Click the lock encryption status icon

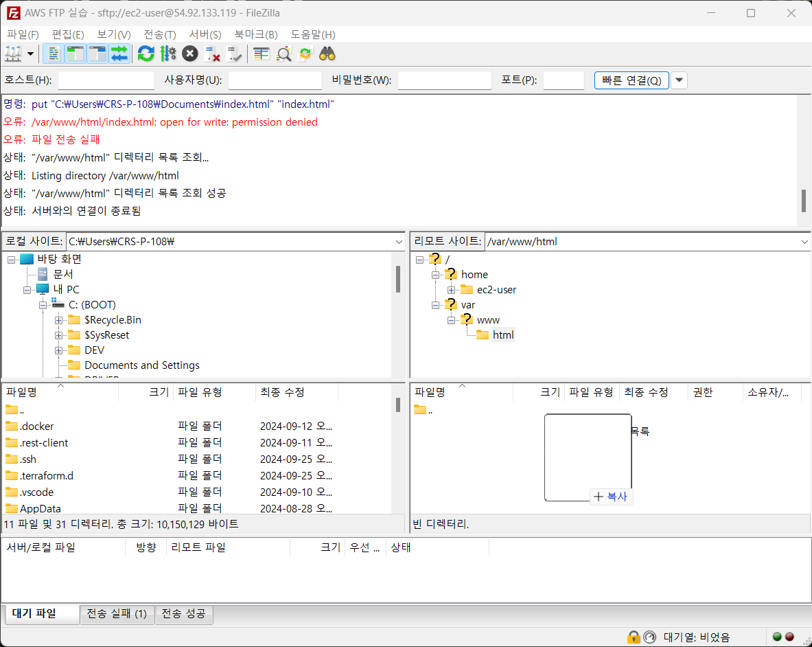click(x=634, y=637)
